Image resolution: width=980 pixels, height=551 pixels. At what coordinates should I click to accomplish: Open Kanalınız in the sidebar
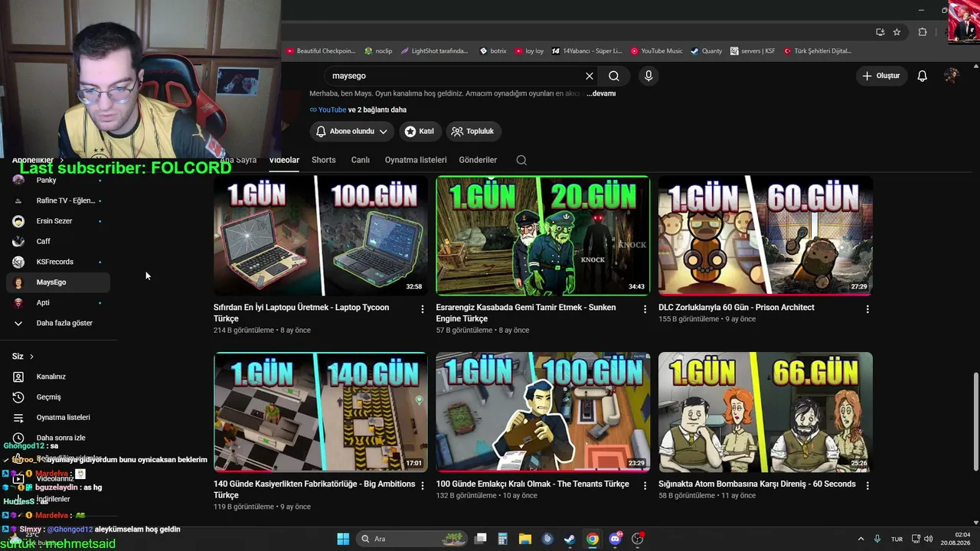click(x=58, y=377)
